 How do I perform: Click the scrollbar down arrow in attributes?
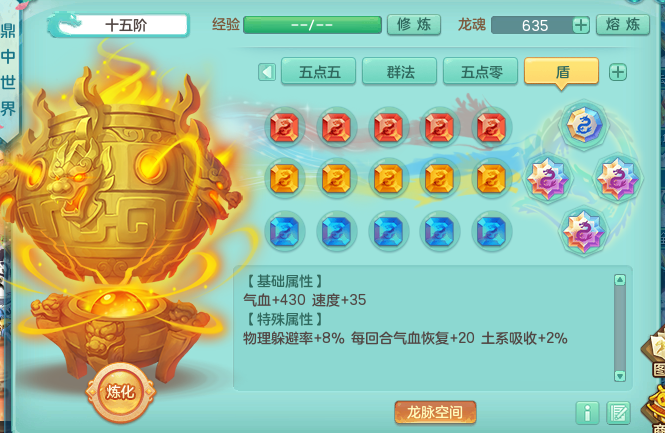(x=620, y=376)
